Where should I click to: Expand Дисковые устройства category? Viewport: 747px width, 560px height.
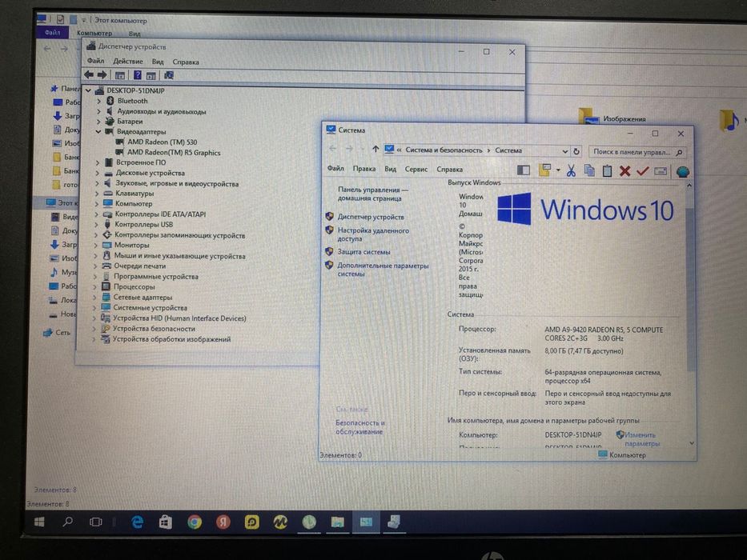click(97, 174)
